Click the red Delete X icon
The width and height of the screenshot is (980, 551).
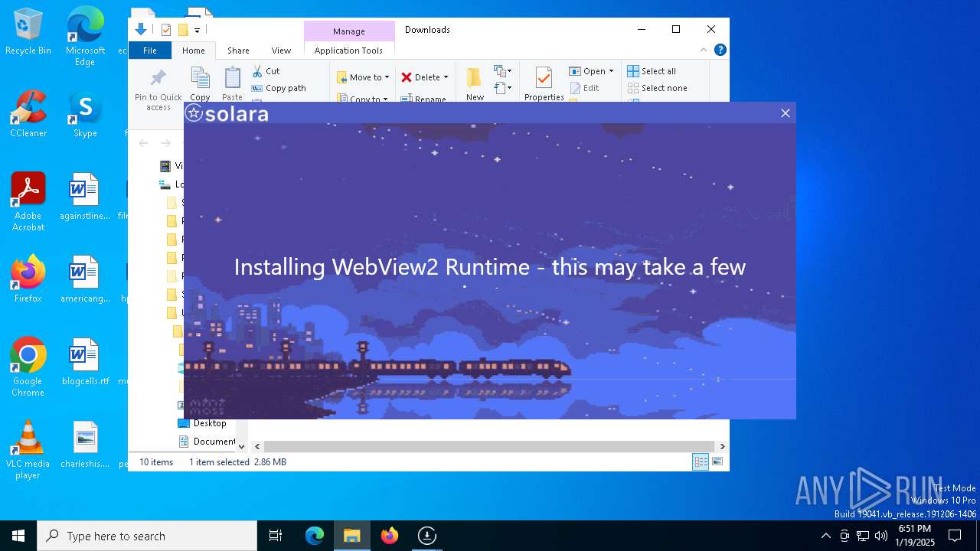coord(407,77)
